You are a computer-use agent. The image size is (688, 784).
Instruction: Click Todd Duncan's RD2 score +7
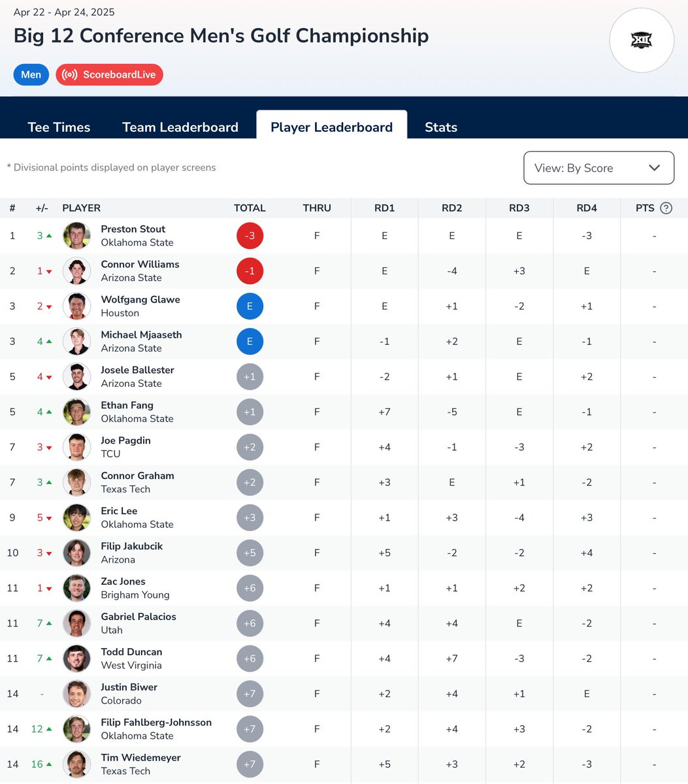[451, 659]
